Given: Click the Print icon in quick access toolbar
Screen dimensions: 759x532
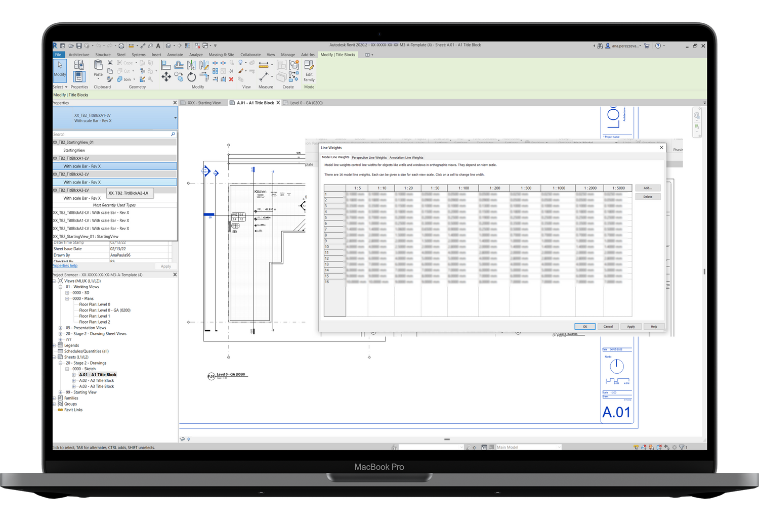Looking at the screenshot, I should pyautogui.click(x=121, y=46).
